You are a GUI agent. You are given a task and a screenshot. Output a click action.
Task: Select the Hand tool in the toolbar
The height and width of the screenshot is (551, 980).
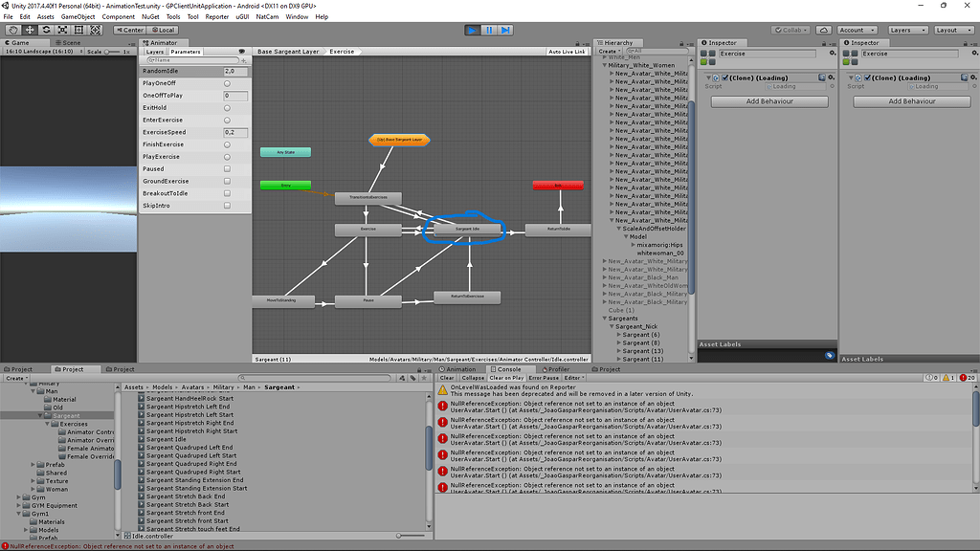[11, 30]
